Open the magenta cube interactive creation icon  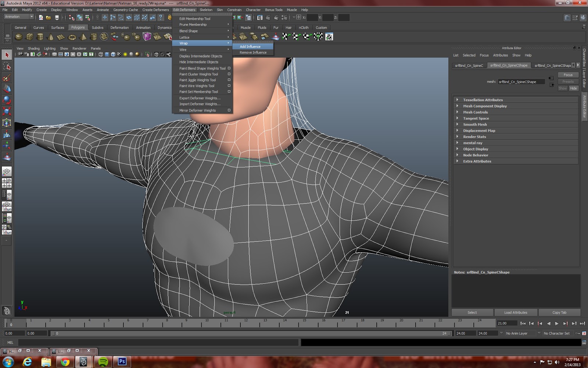[147, 36]
